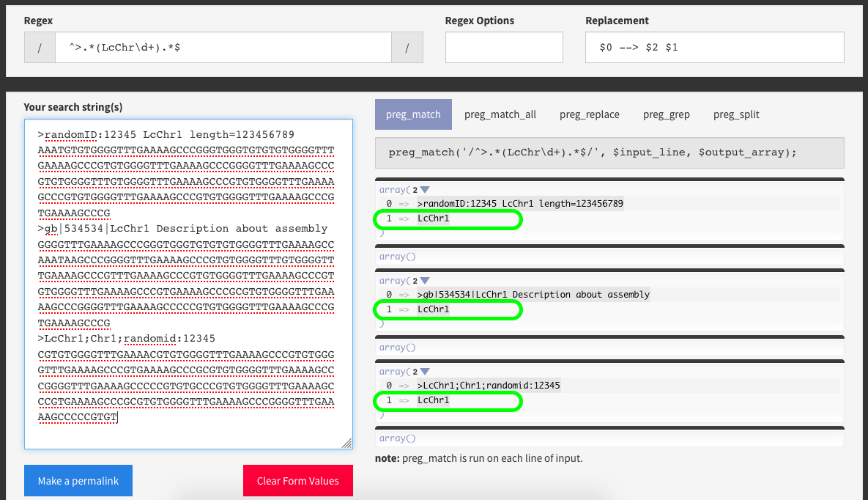Select the active preg_match tab
868x500 pixels.
tap(414, 115)
